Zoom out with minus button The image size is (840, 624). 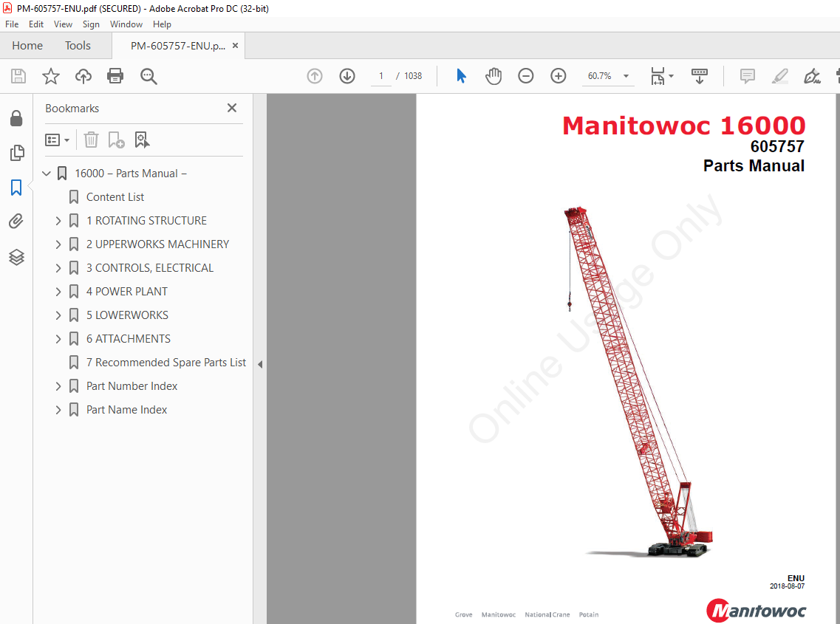coord(525,76)
